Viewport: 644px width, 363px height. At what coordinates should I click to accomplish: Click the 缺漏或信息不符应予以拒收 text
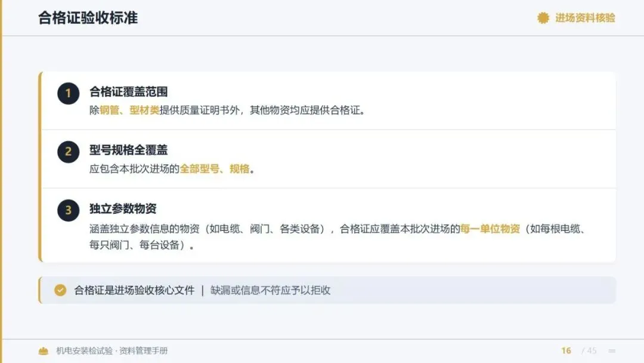click(270, 290)
